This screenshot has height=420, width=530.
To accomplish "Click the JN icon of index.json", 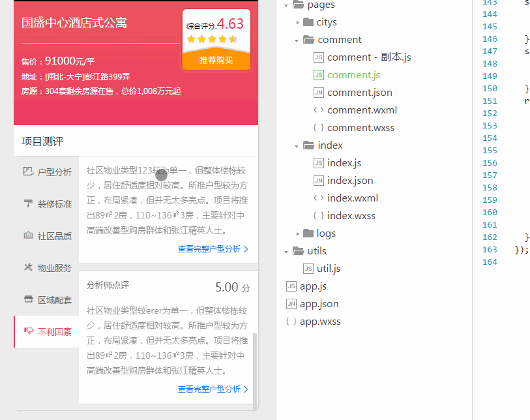I will coord(318,181).
